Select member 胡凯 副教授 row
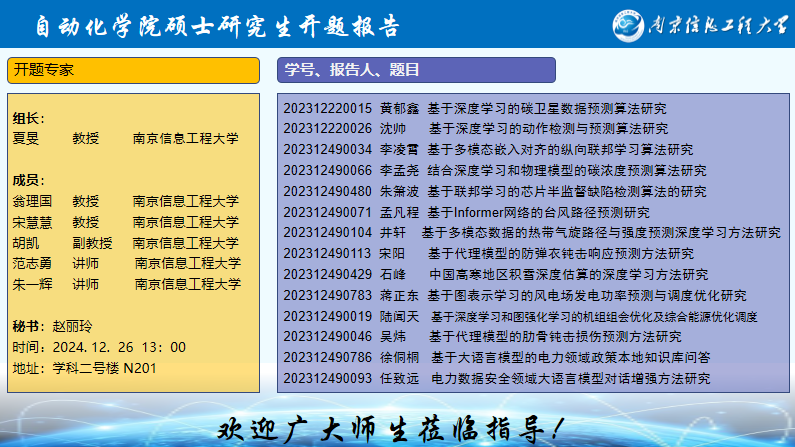Image resolution: width=795 pixels, height=447 pixels. [125, 242]
